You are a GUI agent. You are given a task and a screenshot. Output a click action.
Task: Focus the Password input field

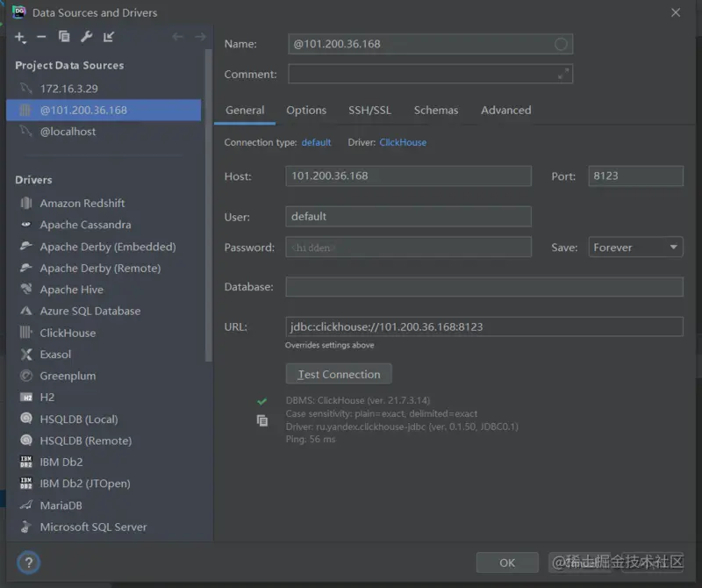(408, 247)
